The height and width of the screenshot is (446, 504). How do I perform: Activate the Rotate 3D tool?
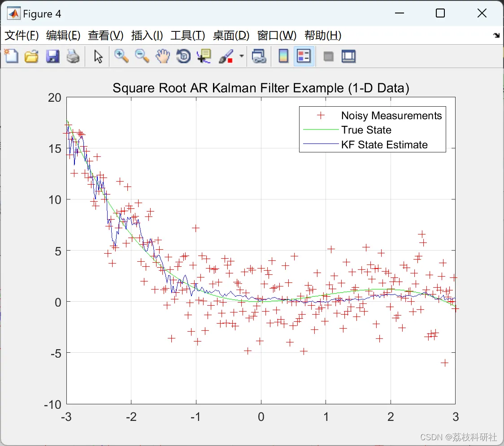(x=183, y=56)
